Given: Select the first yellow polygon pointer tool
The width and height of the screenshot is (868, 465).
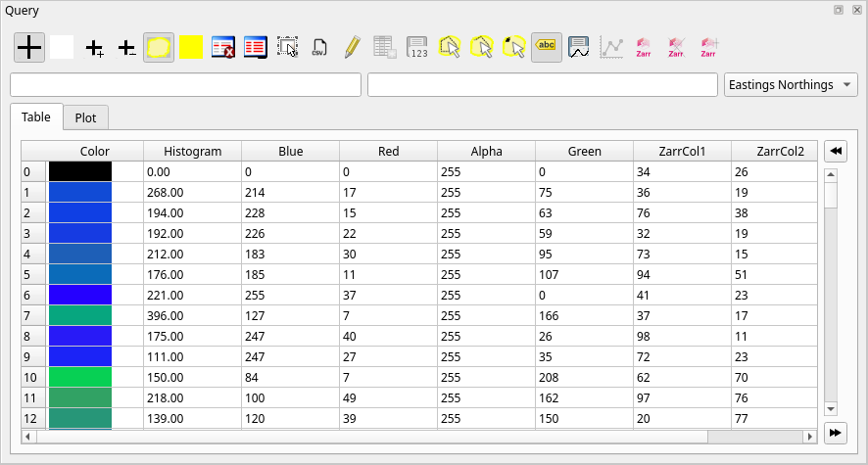Looking at the screenshot, I should 450,48.
